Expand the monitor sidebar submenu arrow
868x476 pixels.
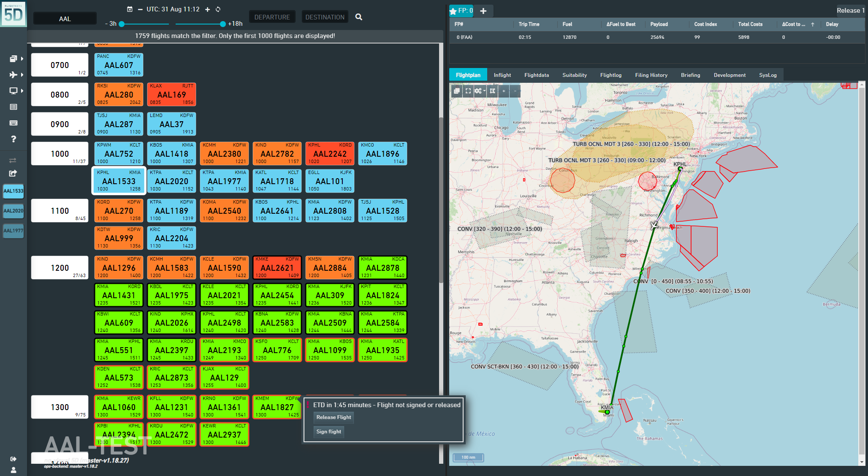22,91
